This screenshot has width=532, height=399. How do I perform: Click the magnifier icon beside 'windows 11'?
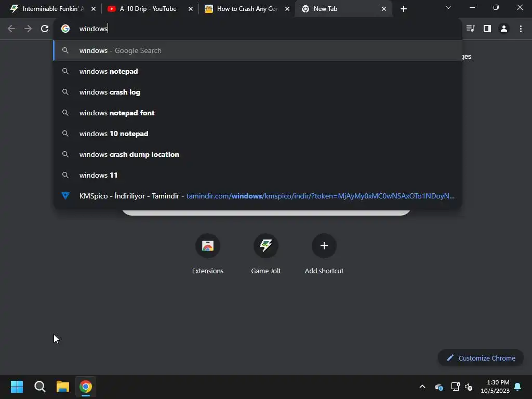point(65,175)
